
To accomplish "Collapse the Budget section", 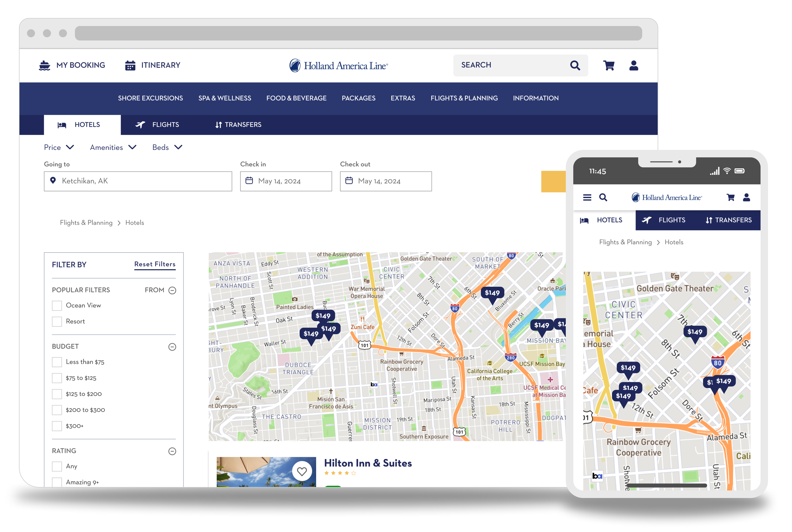I will pyautogui.click(x=172, y=347).
